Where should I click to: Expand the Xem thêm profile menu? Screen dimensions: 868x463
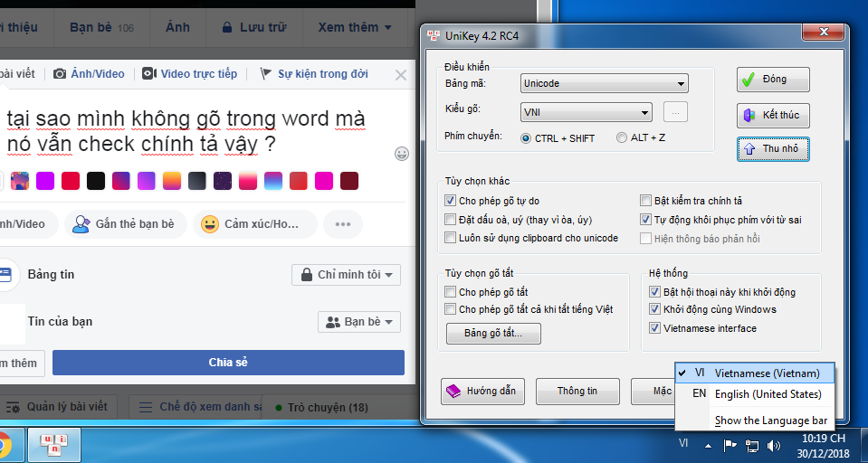point(355,27)
